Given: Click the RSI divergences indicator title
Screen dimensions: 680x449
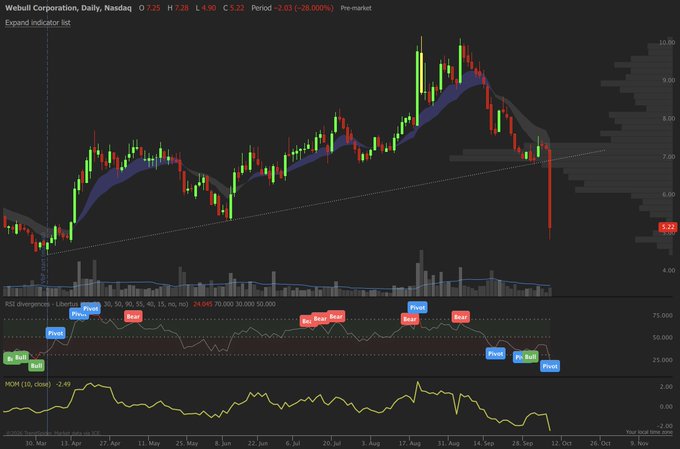Looking at the screenshot, I should (96, 304).
